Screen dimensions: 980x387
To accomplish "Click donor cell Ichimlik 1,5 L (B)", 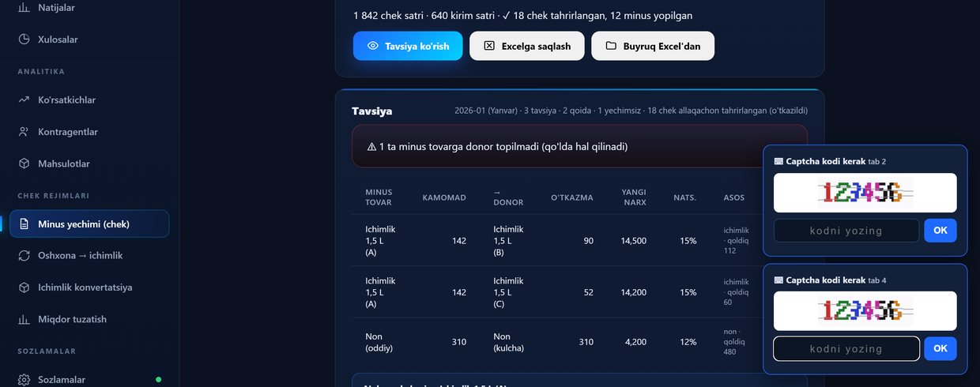I will point(508,240).
